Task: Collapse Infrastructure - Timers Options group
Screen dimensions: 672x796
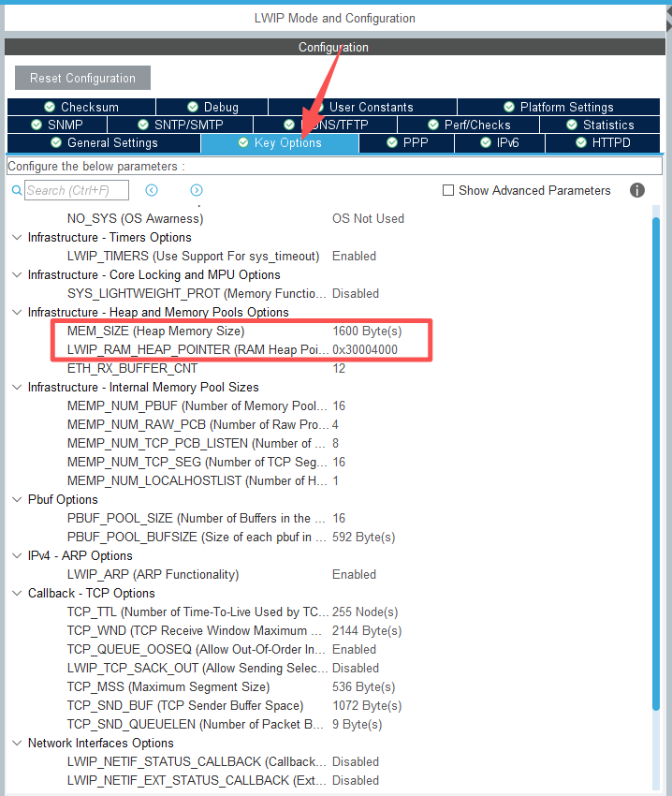Action: point(17,237)
